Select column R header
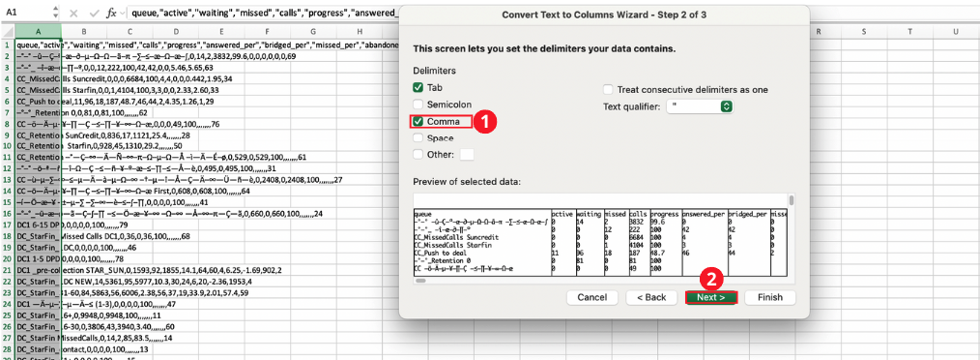Viewport: 980px width, 360px height. point(819,32)
